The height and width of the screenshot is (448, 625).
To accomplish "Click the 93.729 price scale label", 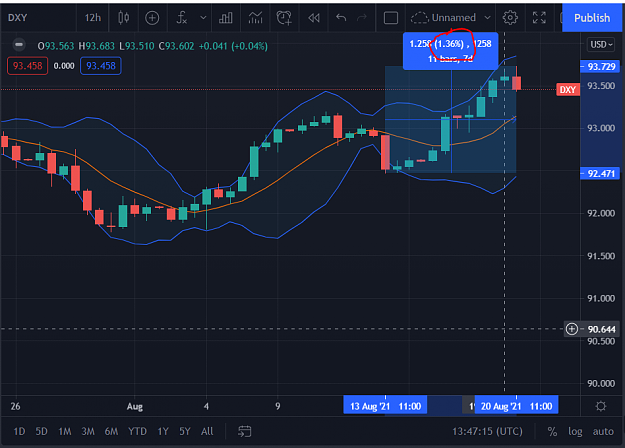I will (x=601, y=66).
